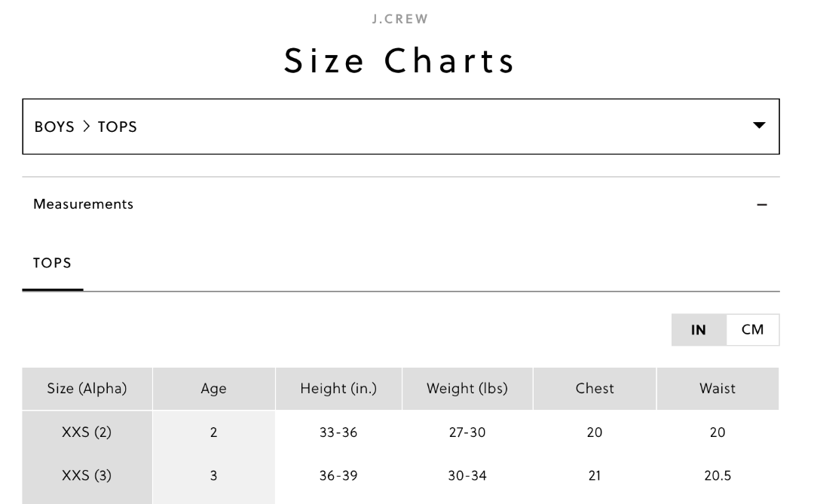Click the Size (Alpha) column header
The height and width of the screenshot is (504, 814).
pyautogui.click(x=87, y=389)
